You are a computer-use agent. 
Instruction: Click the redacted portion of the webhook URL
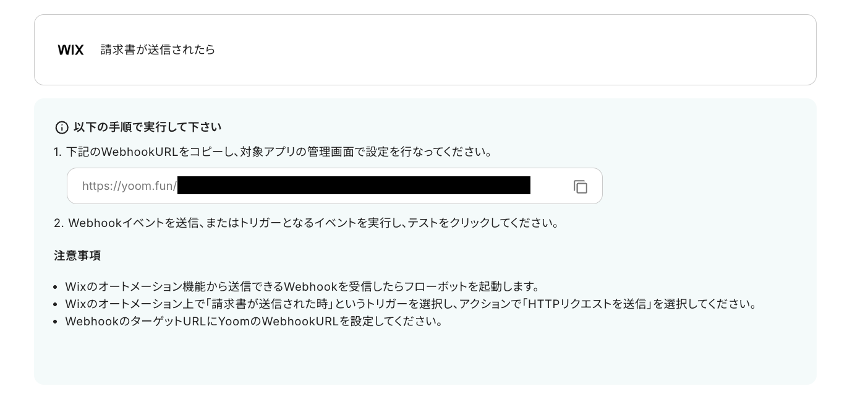(352, 185)
